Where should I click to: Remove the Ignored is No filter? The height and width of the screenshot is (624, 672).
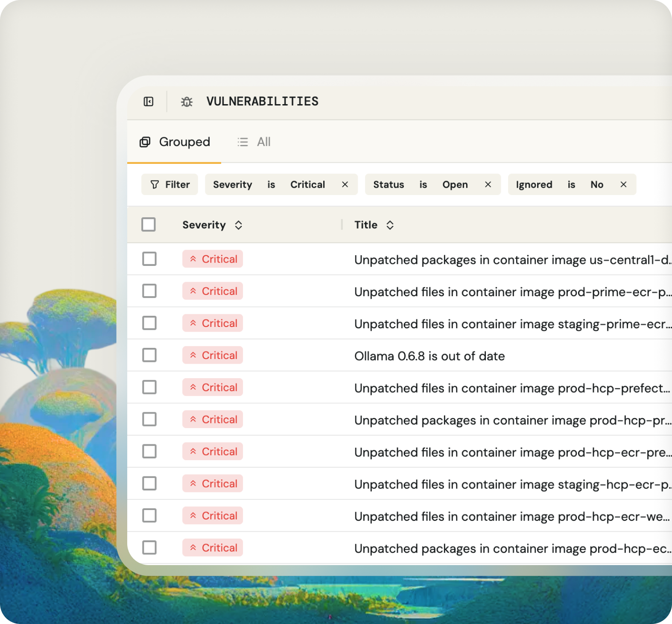tap(623, 184)
